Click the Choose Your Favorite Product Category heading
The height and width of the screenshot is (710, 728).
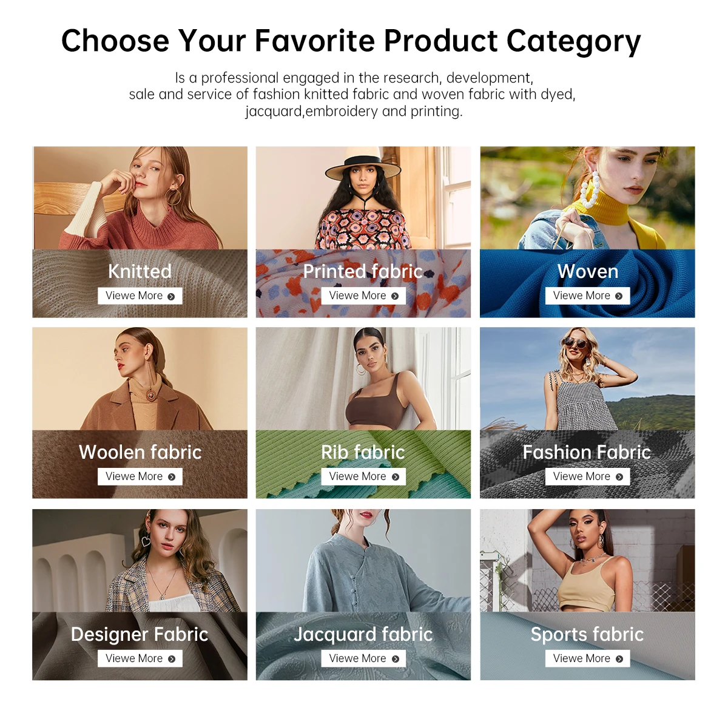351,41
